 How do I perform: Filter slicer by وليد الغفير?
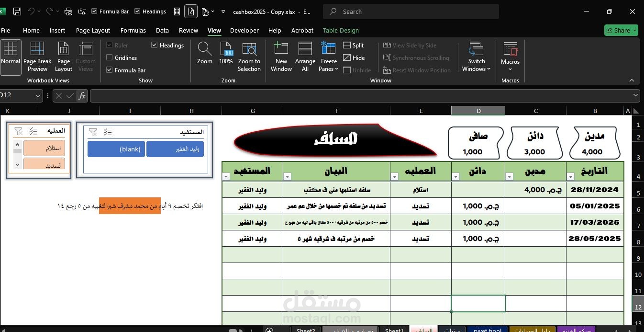tap(175, 149)
